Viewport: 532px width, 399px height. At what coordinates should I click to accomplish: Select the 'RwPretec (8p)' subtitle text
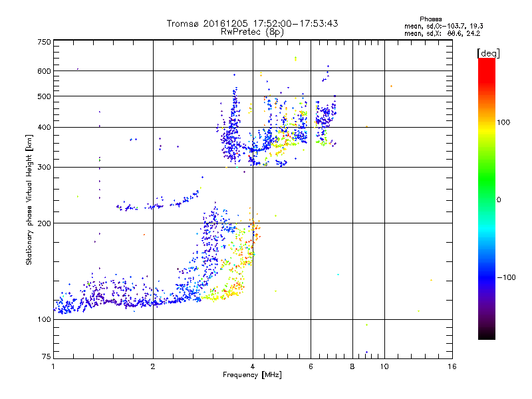pyautogui.click(x=252, y=32)
